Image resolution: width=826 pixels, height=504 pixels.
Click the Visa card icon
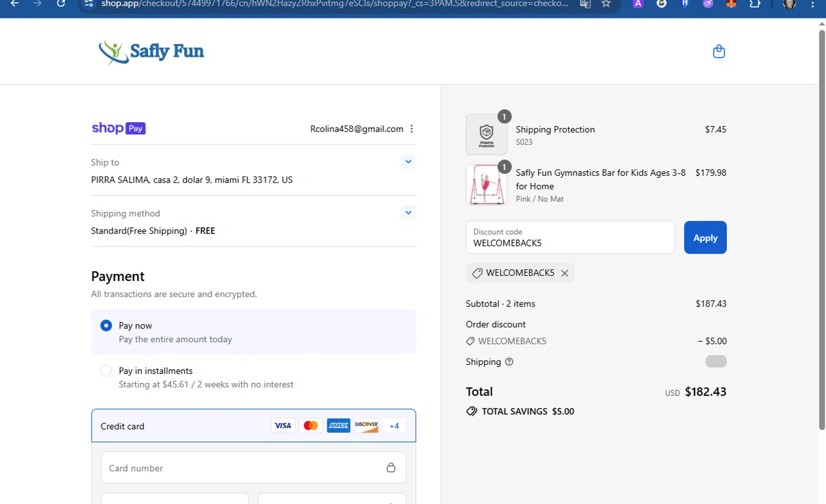(283, 426)
